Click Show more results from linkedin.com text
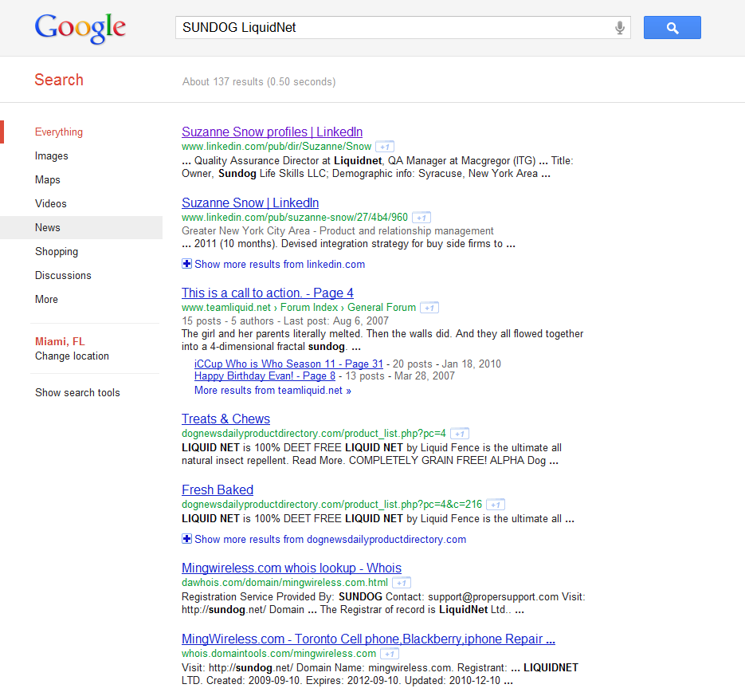745x700 pixels. 280,265
